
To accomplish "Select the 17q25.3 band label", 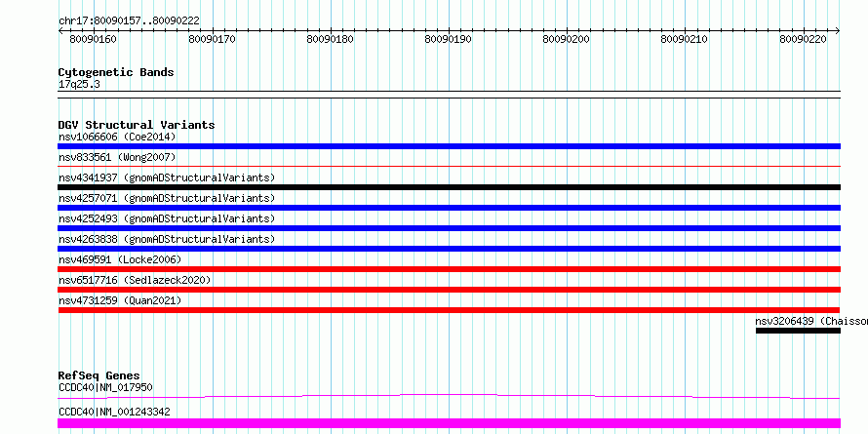I will click(x=79, y=85).
